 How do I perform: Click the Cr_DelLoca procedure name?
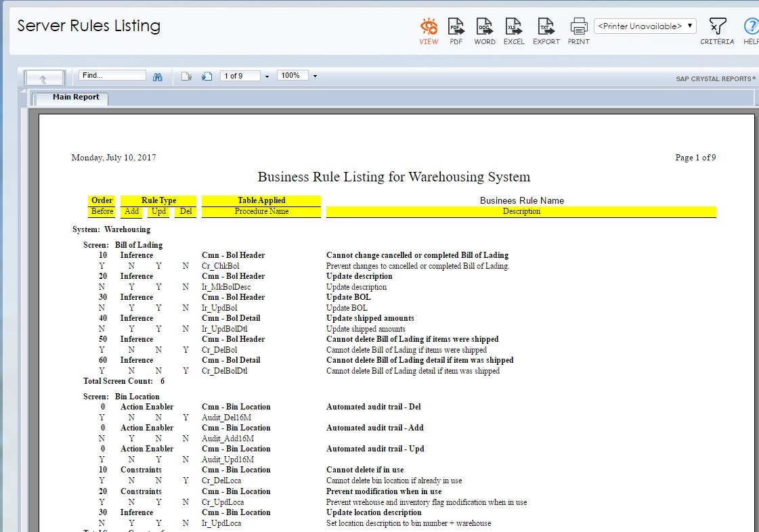pos(221,481)
